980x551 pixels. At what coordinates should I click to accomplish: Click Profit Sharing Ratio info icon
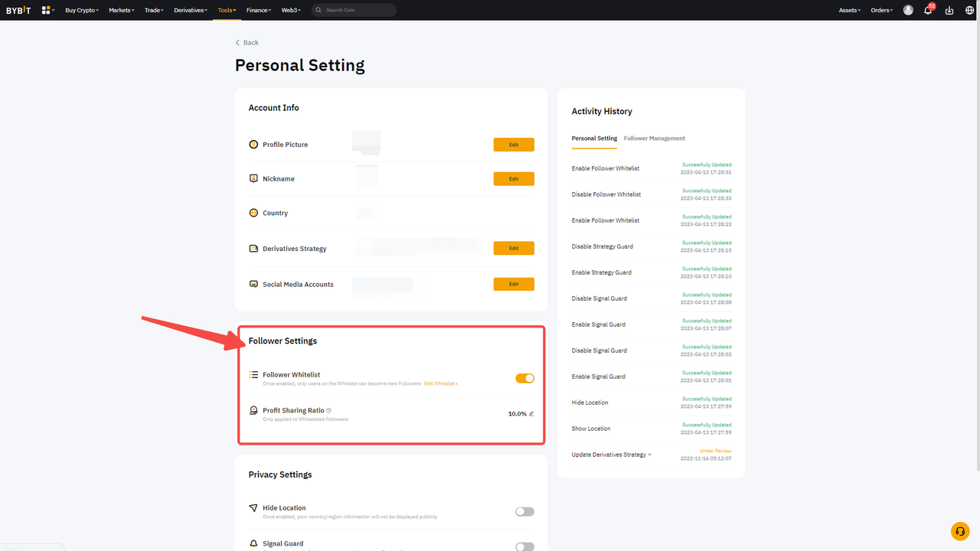(x=329, y=411)
